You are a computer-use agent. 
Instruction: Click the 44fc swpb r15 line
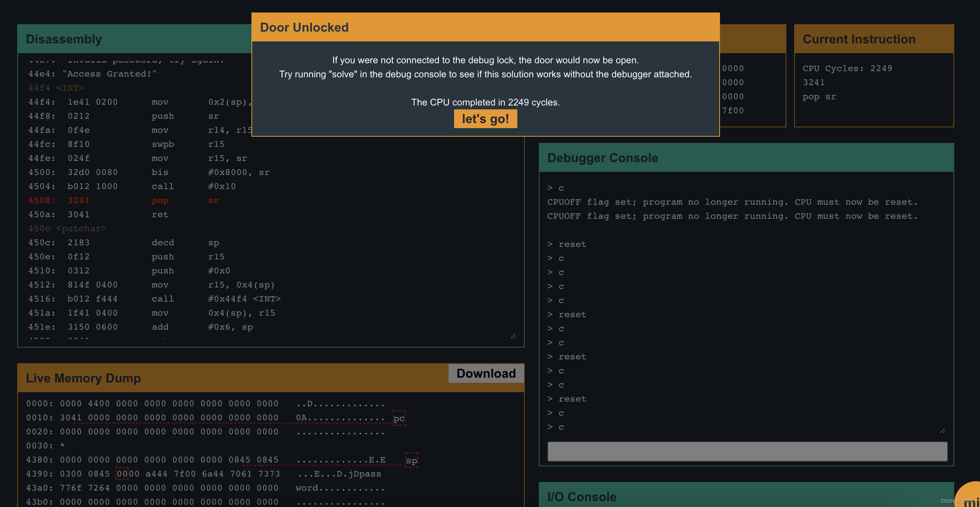(127, 144)
